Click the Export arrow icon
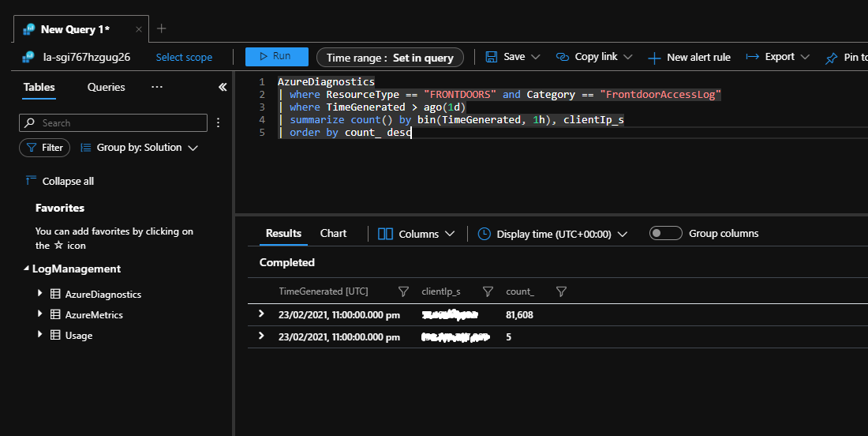Image resolution: width=868 pixels, height=436 pixels. pyautogui.click(x=752, y=57)
